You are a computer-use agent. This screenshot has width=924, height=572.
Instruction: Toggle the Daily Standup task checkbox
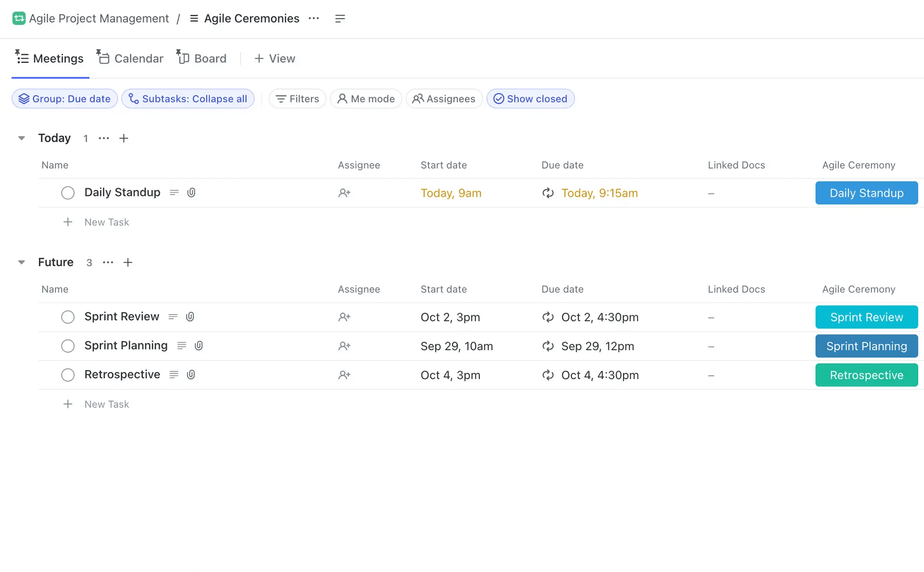67,192
